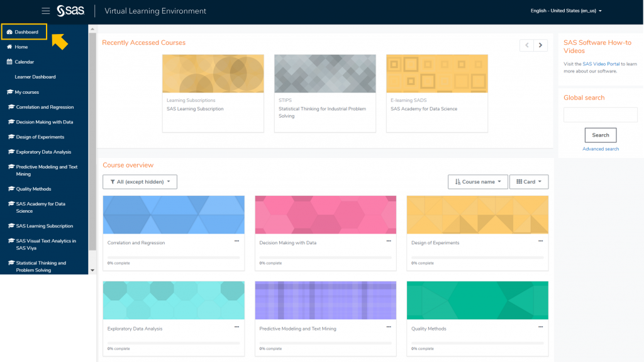Open three-dot menu on Exploratory Data Analysis card

pos(237,327)
